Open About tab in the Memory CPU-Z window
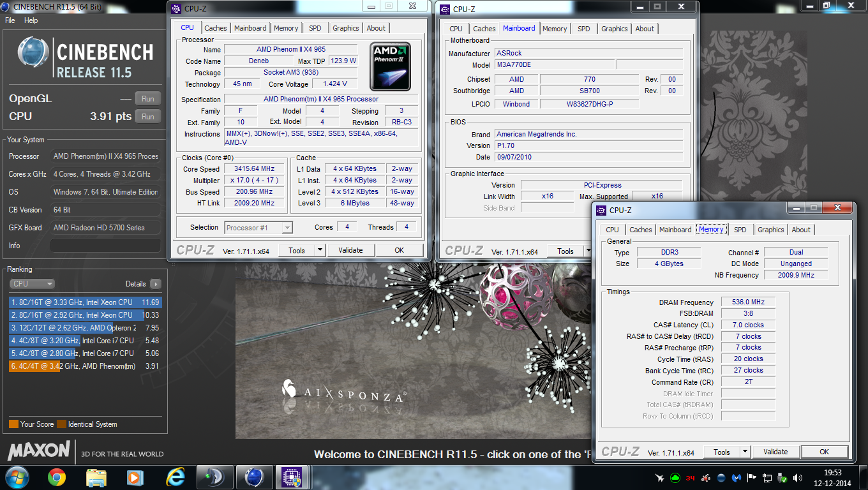Screen dimensions: 868x490 [x=801, y=230]
